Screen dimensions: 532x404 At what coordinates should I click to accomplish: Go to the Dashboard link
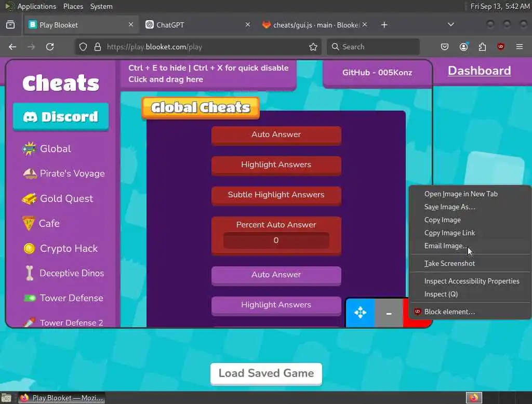point(479,71)
